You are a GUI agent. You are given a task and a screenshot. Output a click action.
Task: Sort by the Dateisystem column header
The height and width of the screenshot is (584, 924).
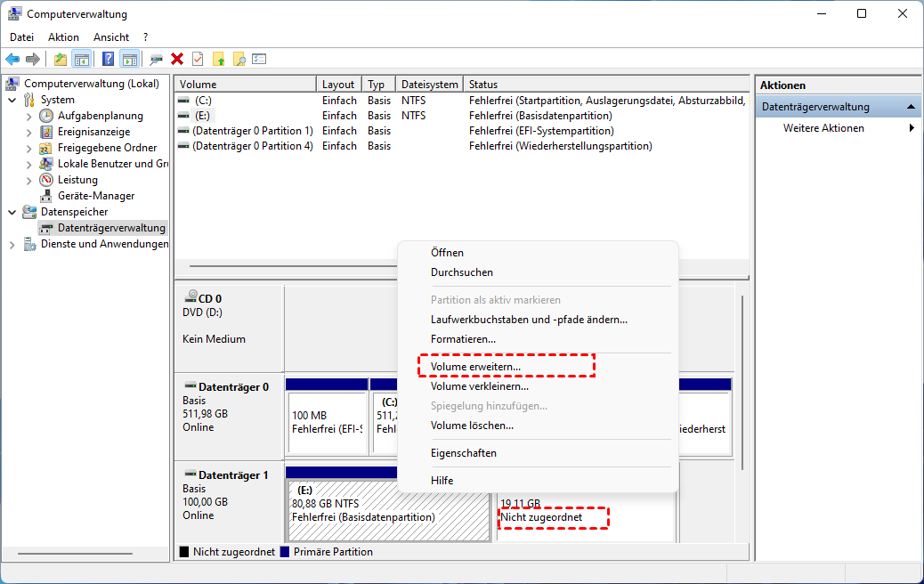(429, 85)
